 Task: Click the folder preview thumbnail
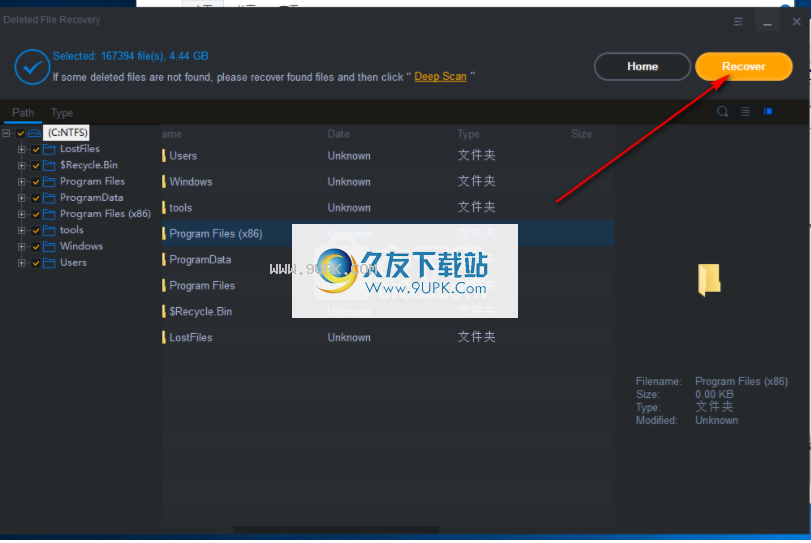click(709, 280)
